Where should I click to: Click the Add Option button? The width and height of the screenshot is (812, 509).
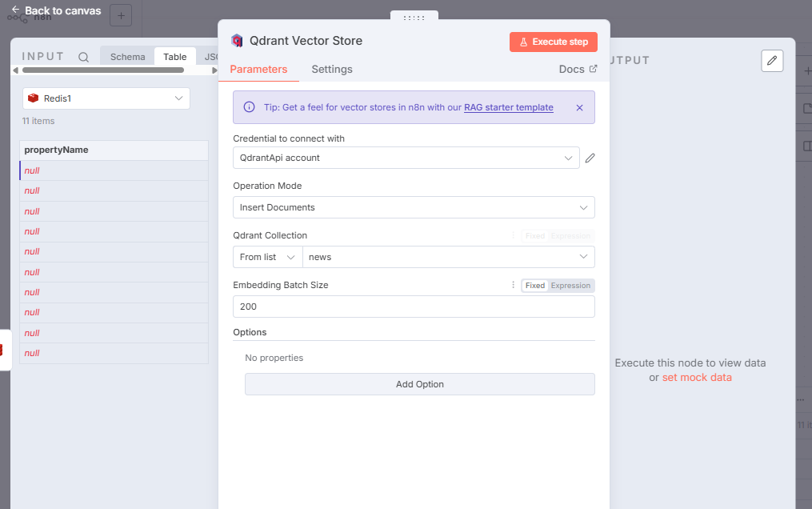419,384
